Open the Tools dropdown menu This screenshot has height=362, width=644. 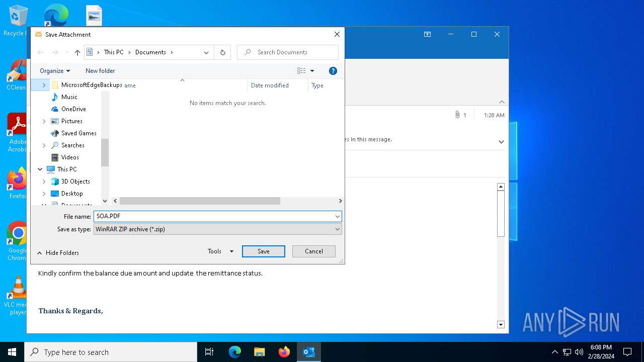pyautogui.click(x=220, y=251)
